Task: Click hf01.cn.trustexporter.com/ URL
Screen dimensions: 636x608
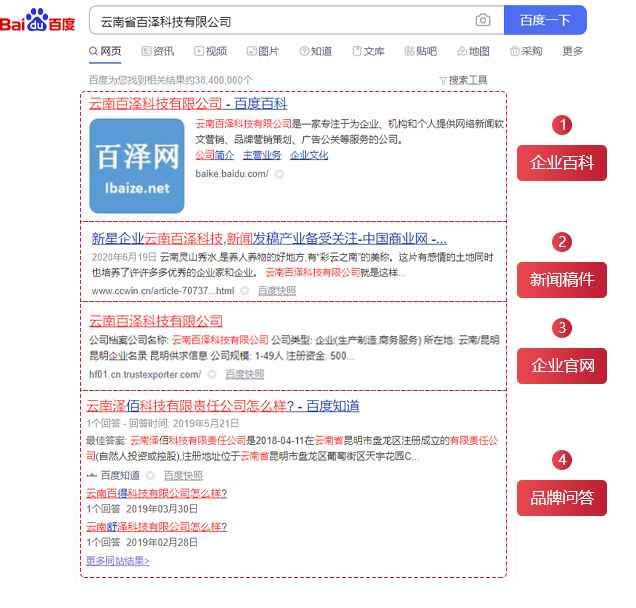Action: [x=145, y=374]
